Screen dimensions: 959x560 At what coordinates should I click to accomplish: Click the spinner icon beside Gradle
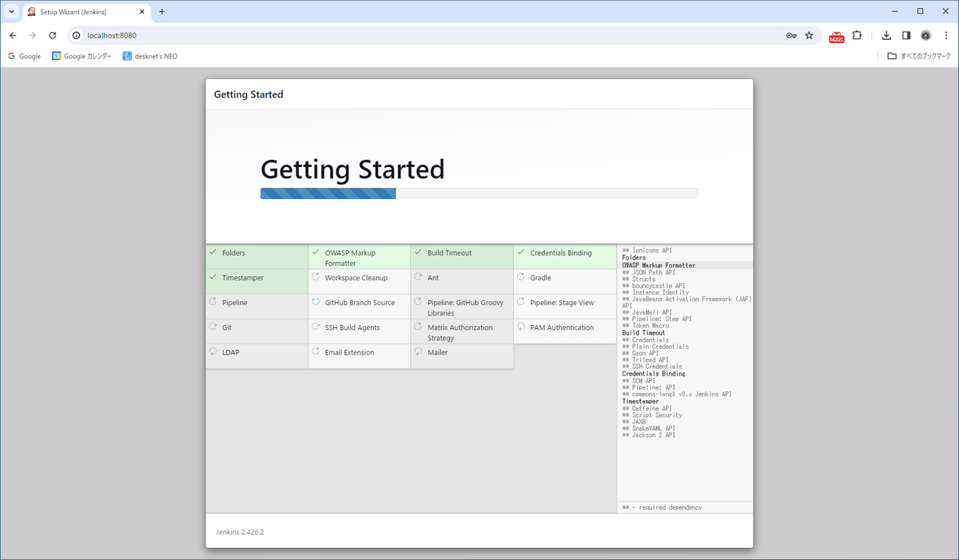tap(521, 277)
